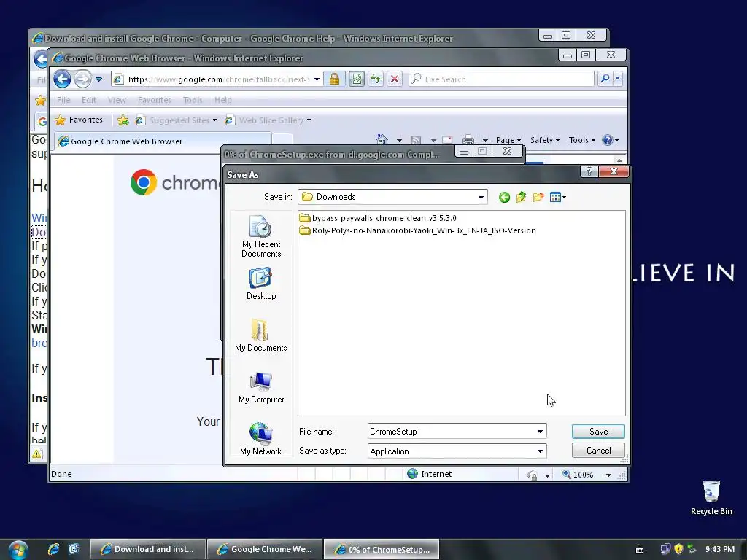
Task: Click the help question mark in Save As
Action: point(589,171)
